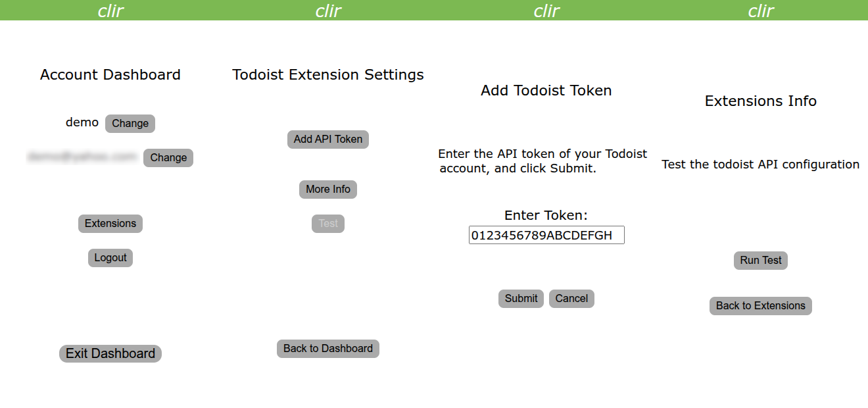Focus the Enter Token input field

(x=546, y=236)
